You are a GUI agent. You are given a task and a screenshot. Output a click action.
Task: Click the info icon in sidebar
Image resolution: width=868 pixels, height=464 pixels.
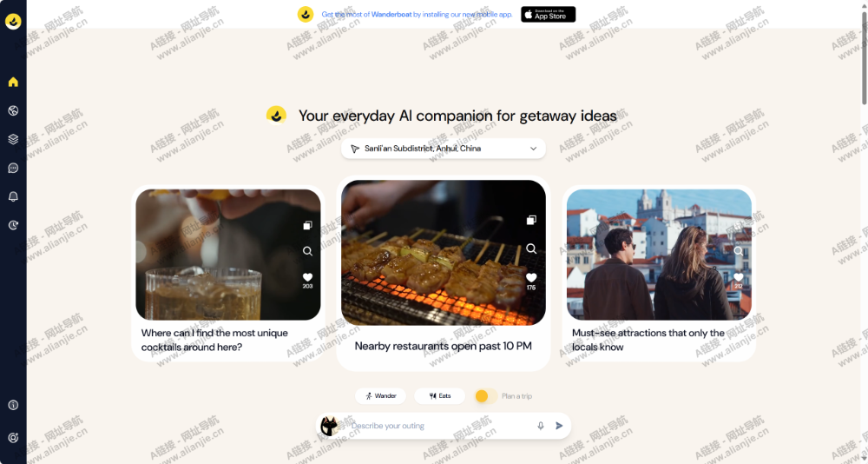[x=13, y=405]
